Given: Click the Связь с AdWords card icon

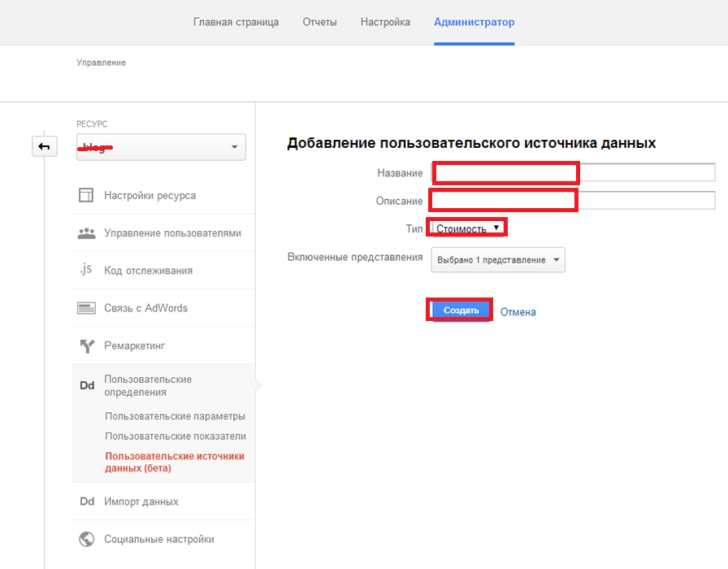Looking at the screenshot, I should point(86,308).
